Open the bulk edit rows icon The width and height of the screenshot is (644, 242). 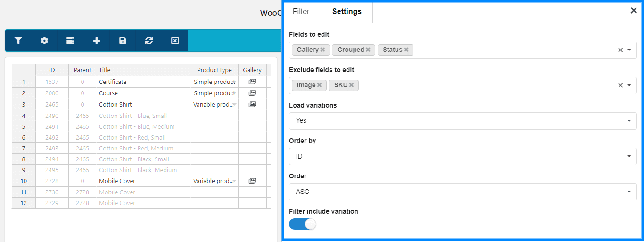(x=70, y=41)
